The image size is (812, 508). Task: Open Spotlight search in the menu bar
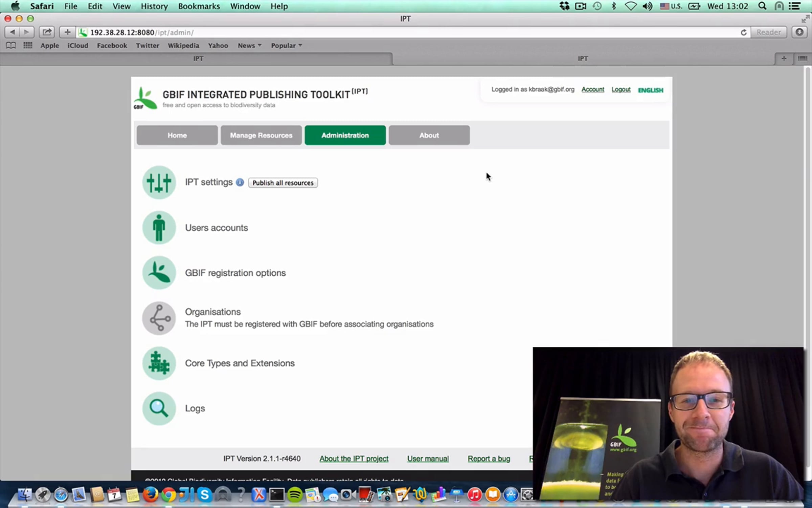762,6
